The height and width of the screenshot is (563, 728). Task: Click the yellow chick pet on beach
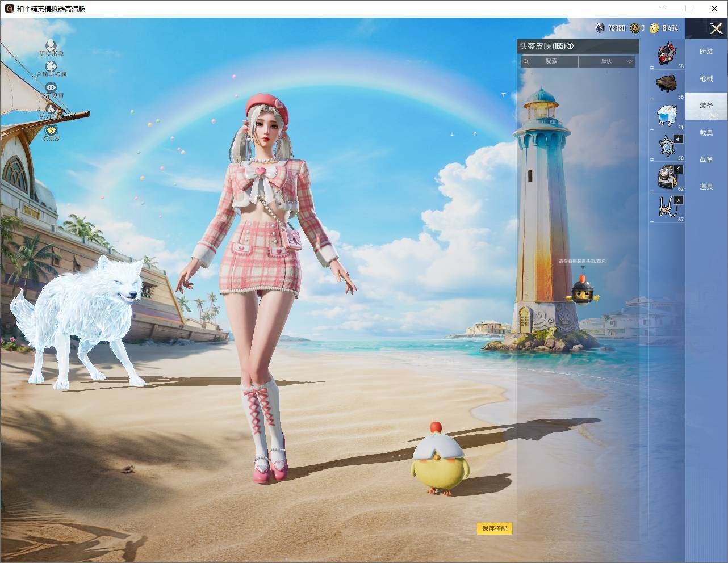point(440,459)
